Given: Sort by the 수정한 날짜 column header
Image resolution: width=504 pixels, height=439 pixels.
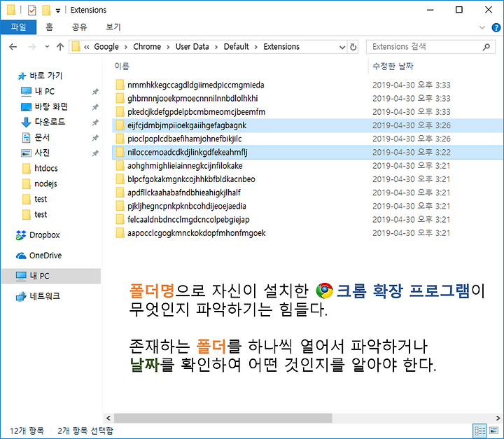Looking at the screenshot, I should point(393,67).
